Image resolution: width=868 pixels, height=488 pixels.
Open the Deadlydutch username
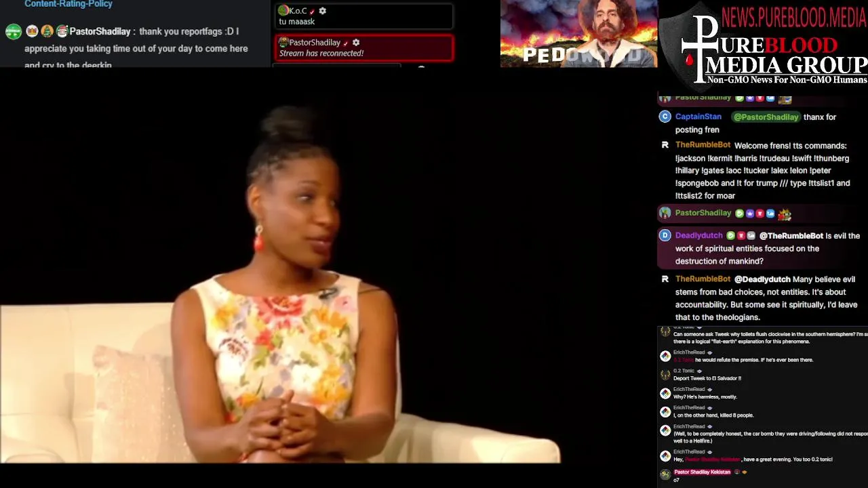click(x=698, y=236)
